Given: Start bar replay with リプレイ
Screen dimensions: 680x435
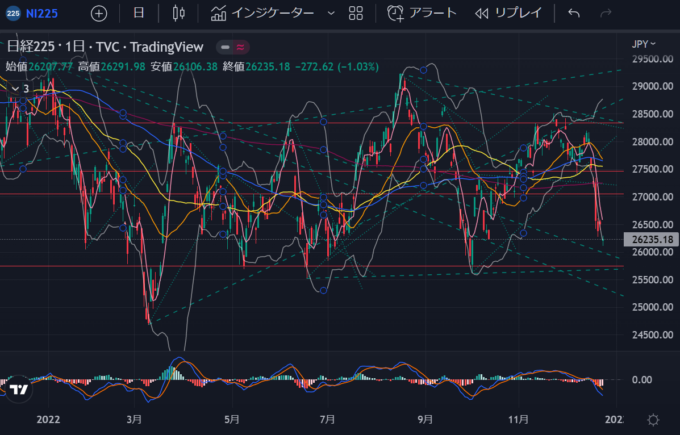Looking at the screenshot, I should pos(508,13).
